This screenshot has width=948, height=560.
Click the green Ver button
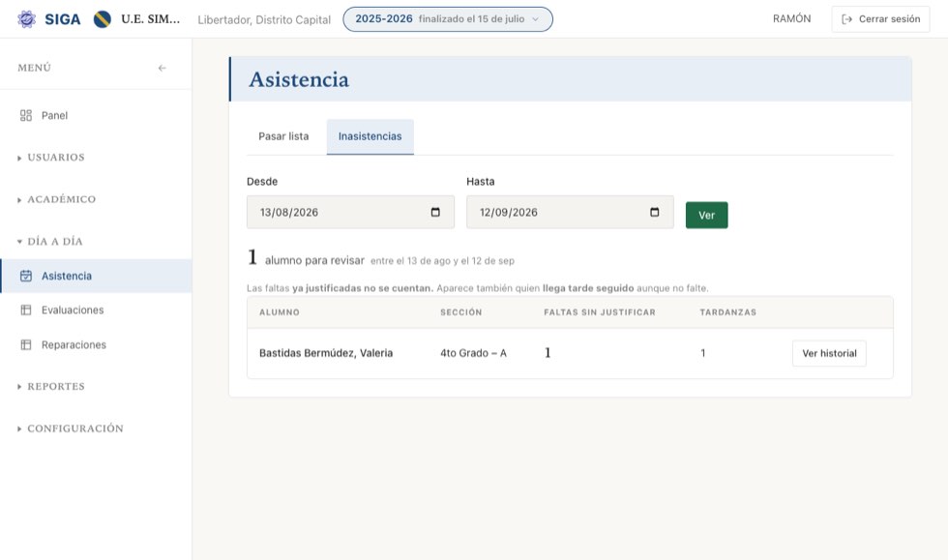coord(707,216)
